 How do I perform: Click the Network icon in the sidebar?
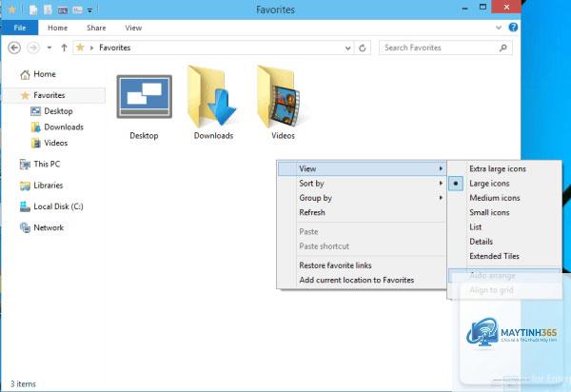[x=25, y=227]
